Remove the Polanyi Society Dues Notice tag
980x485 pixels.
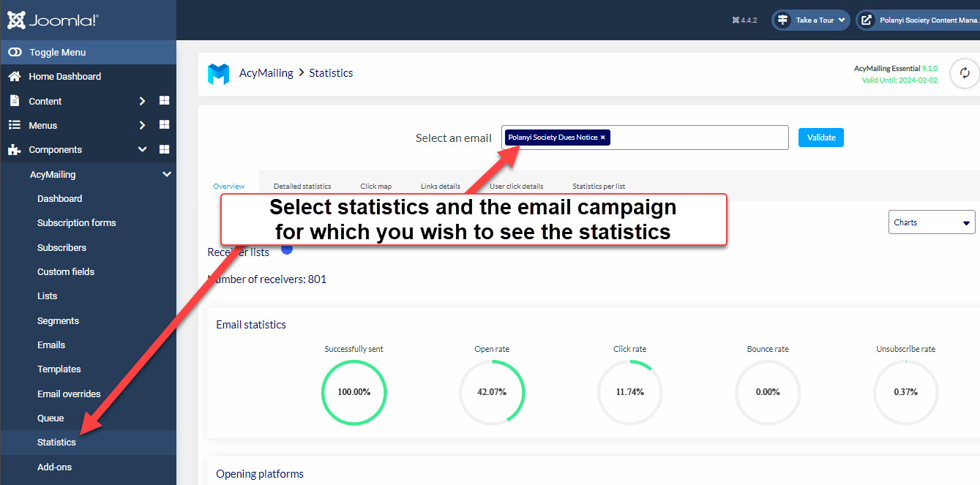[603, 138]
